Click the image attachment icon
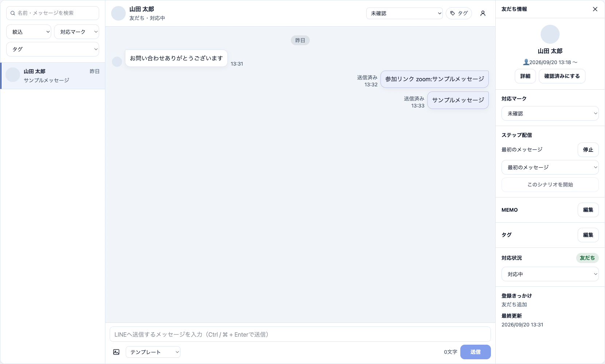This screenshot has height=364, width=605. pyautogui.click(x=116, y=352)
